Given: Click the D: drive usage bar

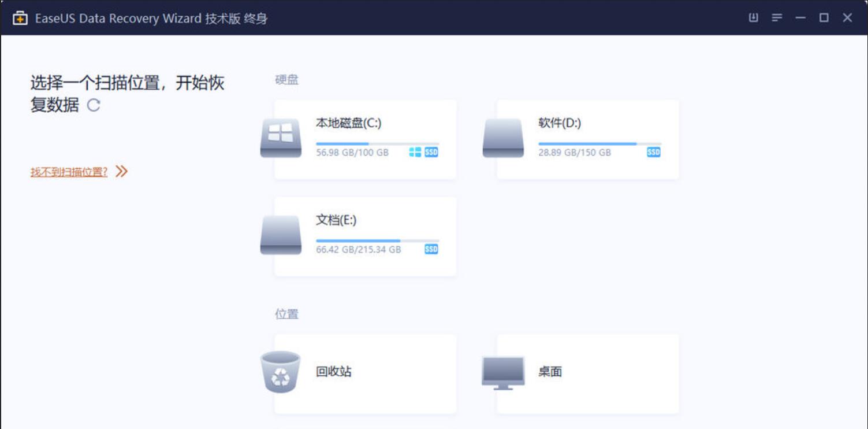Looking at the screenshot, I should click(599, 143).
